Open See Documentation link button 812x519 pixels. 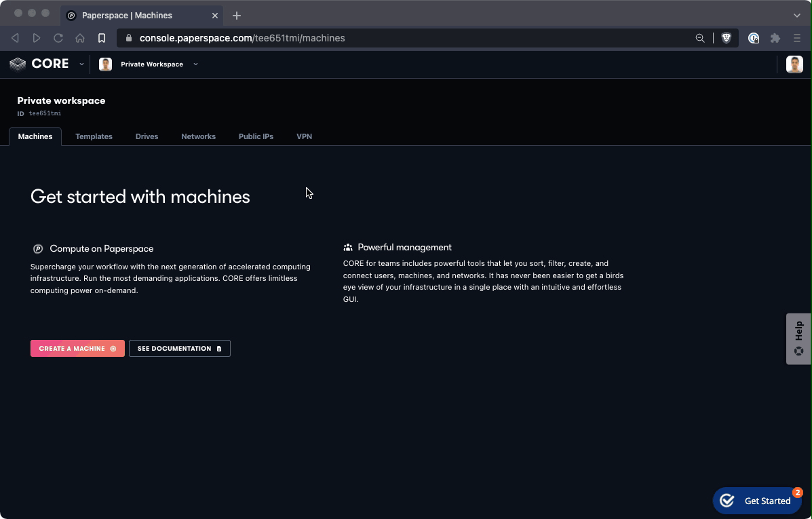pyautogui.click(x=180, y=349)
